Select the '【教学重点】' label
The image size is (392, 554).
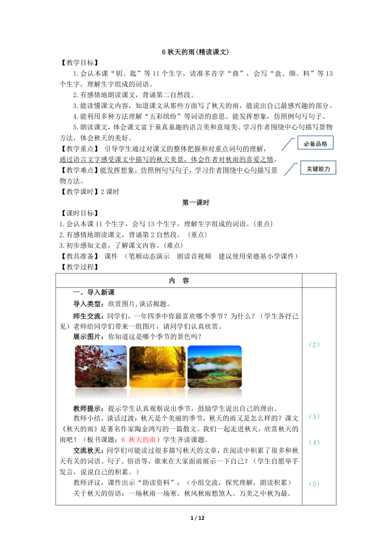(79, 149)
